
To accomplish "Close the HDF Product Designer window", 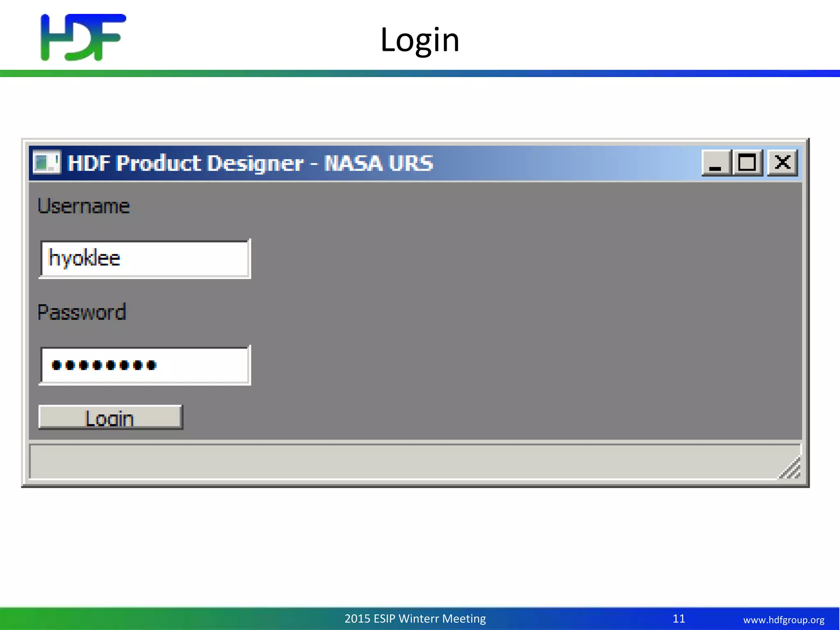I will click(x=782, y=163).
